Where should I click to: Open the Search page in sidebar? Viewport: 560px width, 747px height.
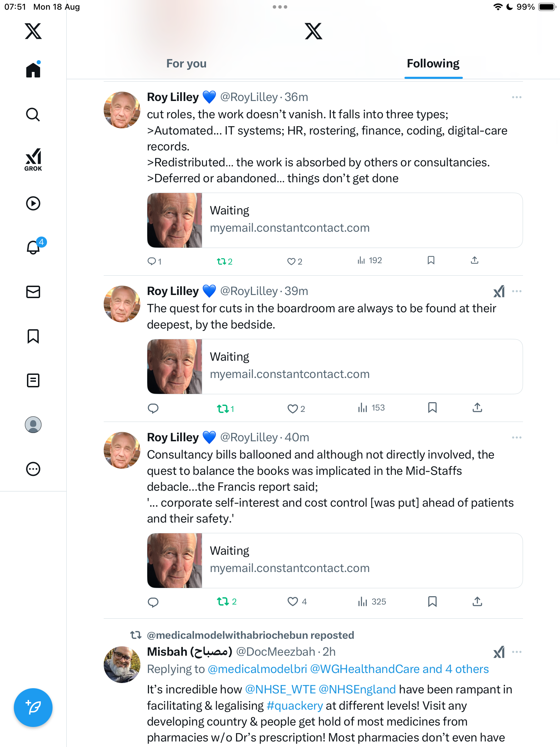33,114
